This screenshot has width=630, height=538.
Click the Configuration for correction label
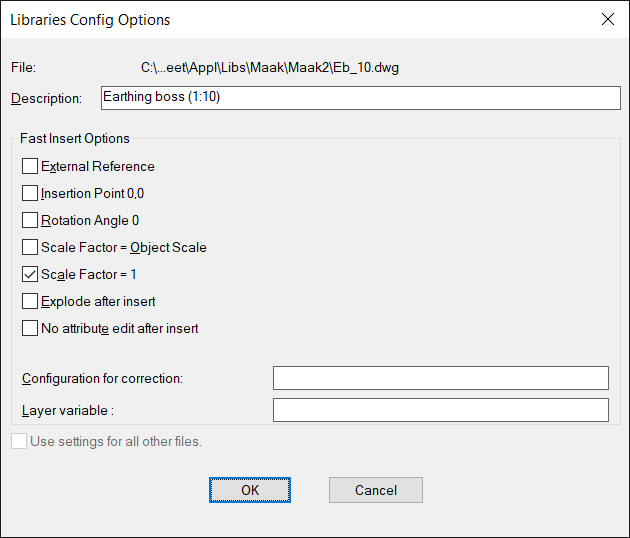(102, 378)
